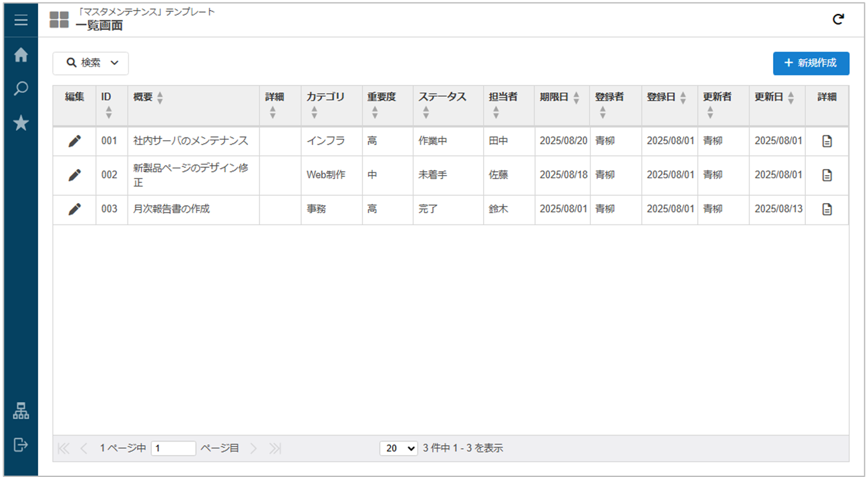868x477 pixels.
Task: Open the sitemap icon in sidebar
Action: point(21,412)
